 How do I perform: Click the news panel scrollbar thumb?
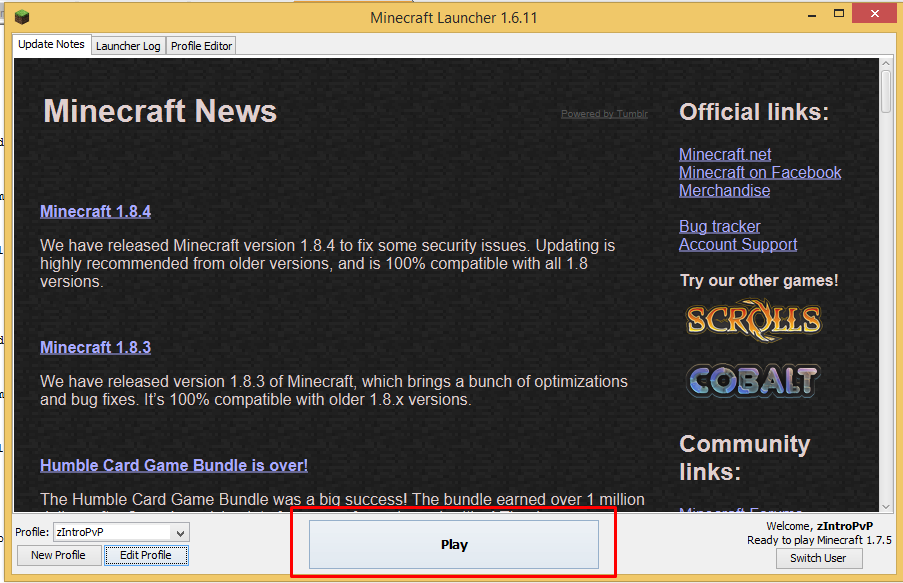click(x=886, y=91)
